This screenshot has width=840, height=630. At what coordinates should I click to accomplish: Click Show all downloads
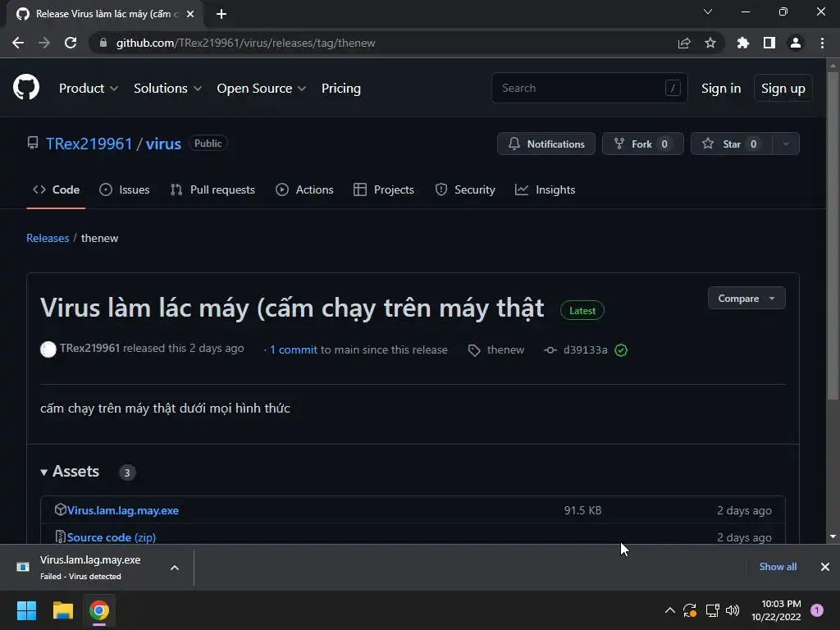(x=778, y=567)
